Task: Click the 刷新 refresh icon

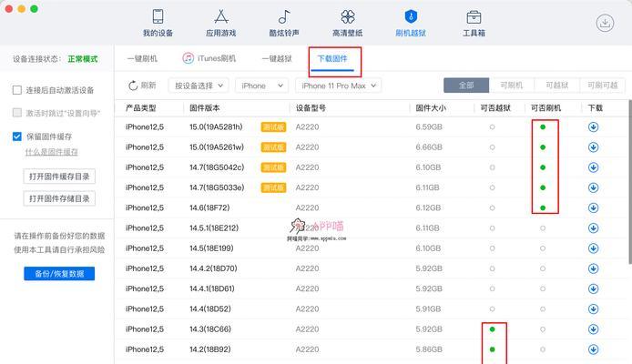Action: point(133,86)
